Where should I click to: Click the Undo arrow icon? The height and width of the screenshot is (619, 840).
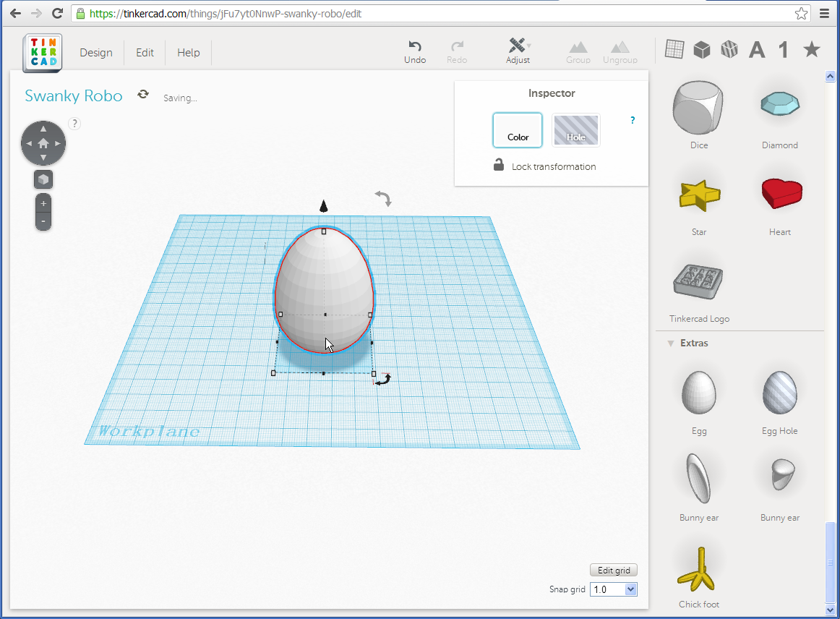pyautogui.click(x=415, y=46)
